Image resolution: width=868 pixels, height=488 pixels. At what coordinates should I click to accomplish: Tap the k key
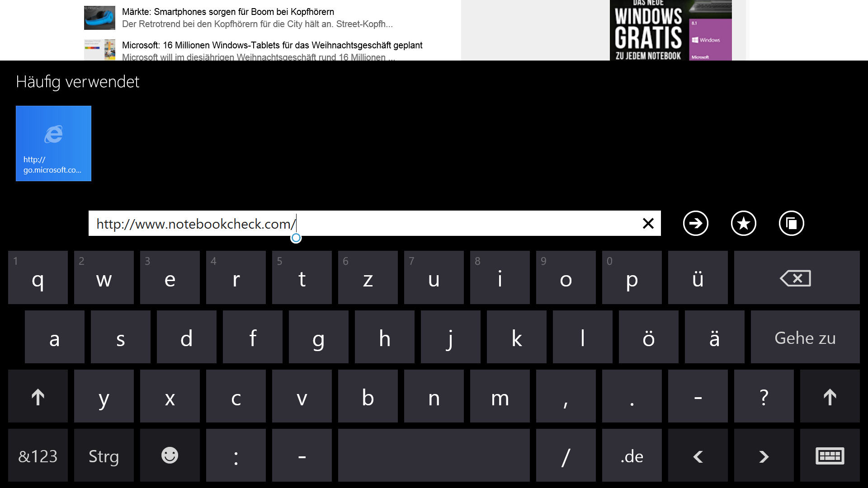(517, 337)
